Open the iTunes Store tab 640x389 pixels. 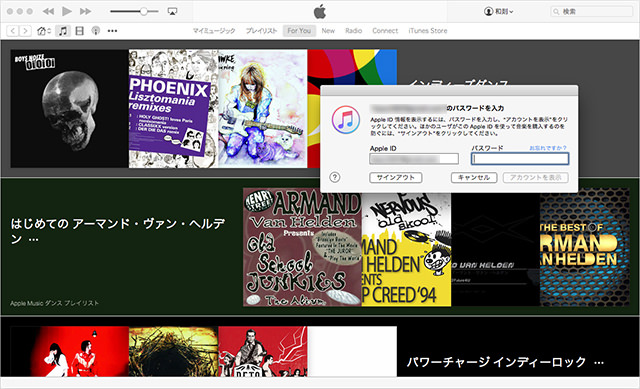tap(428, 31)
